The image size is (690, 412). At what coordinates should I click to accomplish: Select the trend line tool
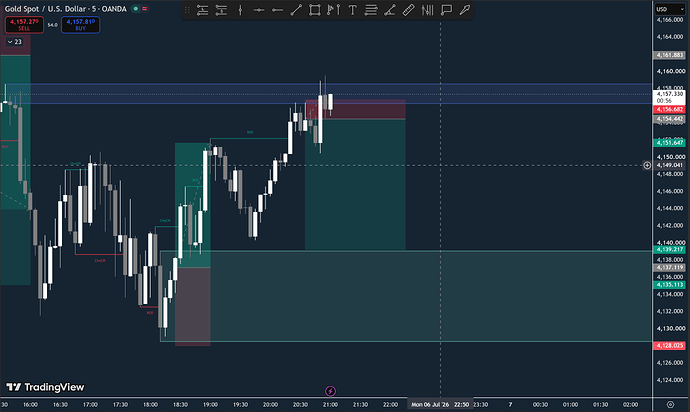(x=296, y=10)
